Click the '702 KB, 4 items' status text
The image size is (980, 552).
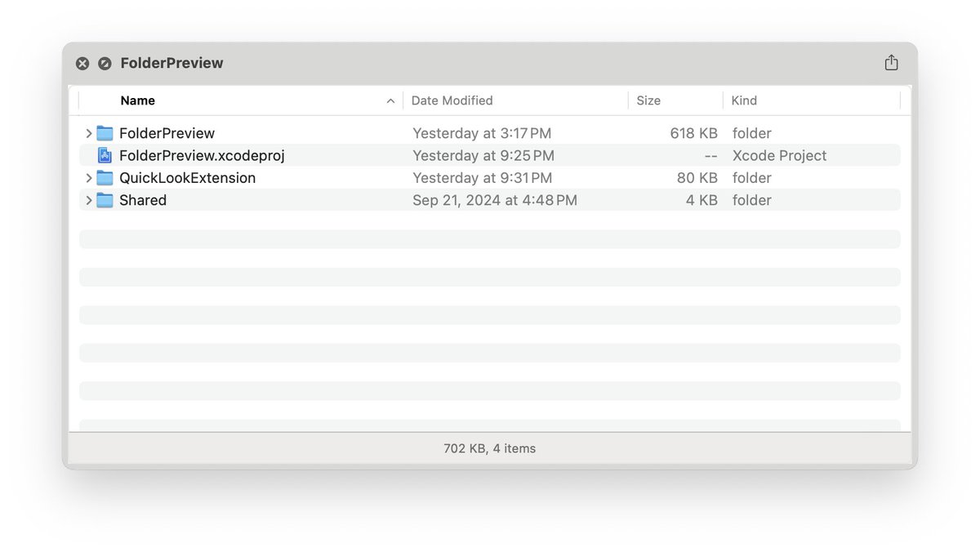490,448
